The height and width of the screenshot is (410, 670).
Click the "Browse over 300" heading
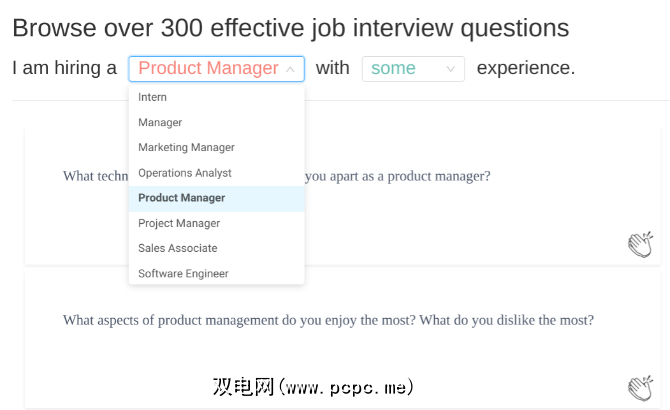click(290, 28)
